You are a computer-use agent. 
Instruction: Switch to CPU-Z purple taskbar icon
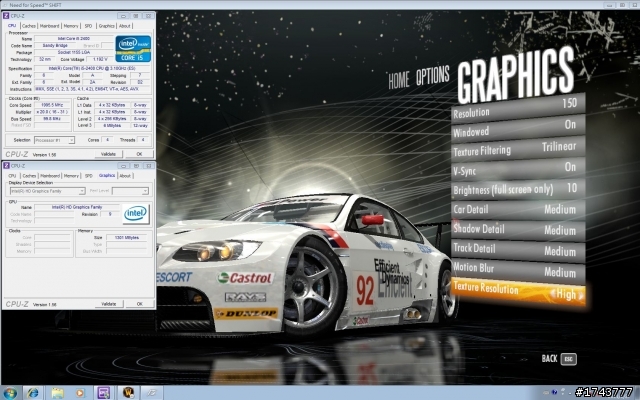(x=104, y=393)
